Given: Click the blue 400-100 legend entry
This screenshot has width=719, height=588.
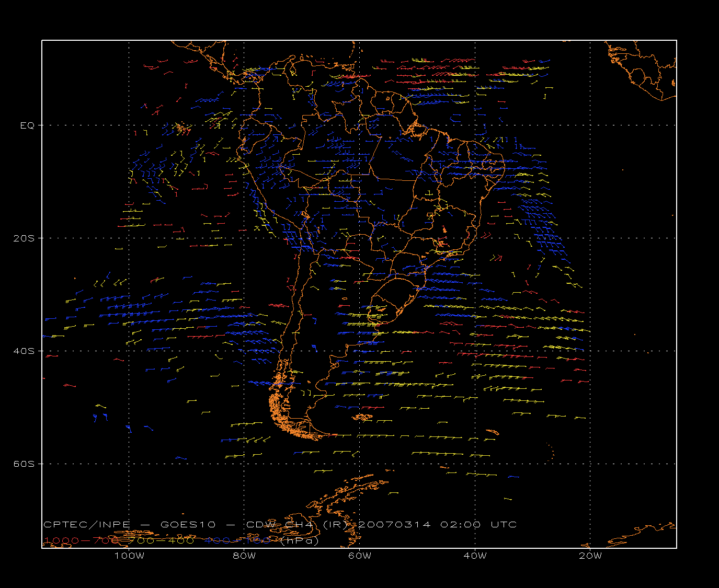Looking at the screenshot, I should tap(237, 540).
